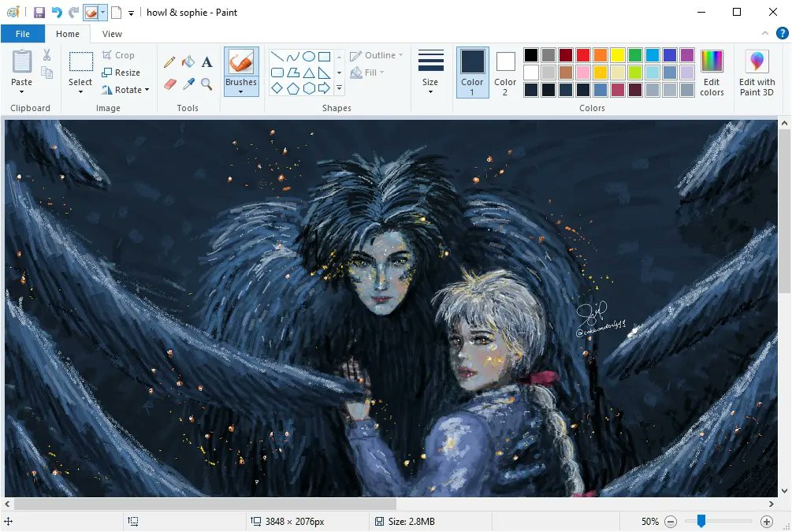The image size is (792, 532).
Task: Activate Color 1 selector
Action: pyautogui.click(x=472, y=73)
